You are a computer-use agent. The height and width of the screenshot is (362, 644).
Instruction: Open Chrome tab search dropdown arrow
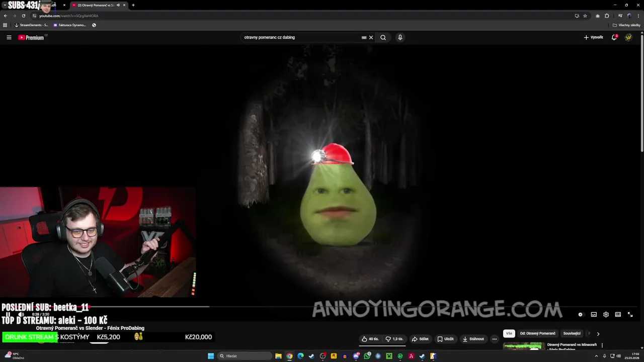(x=5, y=5)
